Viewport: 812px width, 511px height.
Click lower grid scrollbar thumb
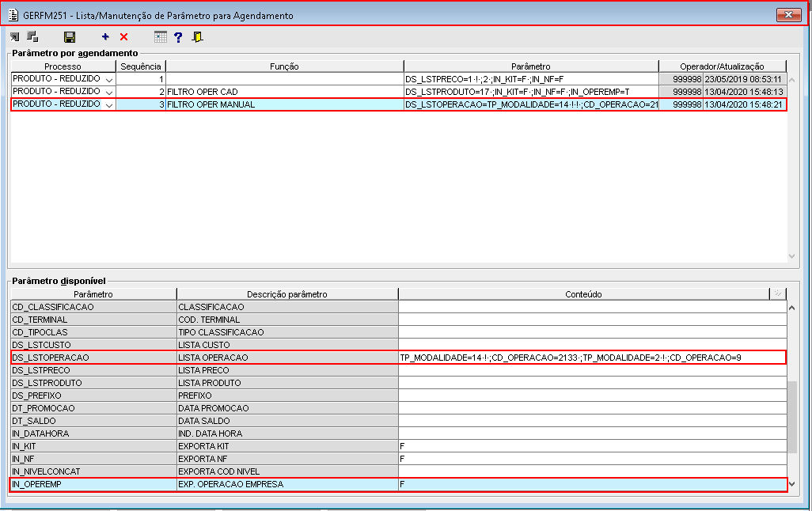tap(791, 417)
